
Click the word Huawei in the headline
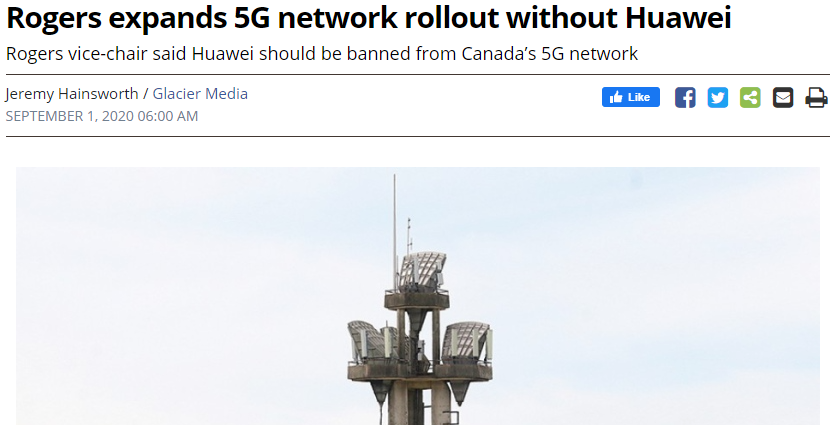pyautogui.click(x=678, y=18)
